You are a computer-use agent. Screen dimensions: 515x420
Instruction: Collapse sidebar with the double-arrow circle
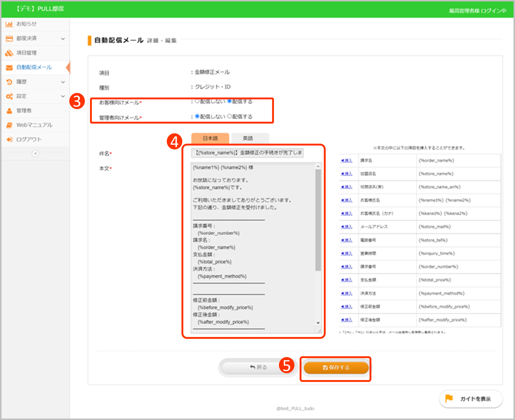click(x=35, y=154)
